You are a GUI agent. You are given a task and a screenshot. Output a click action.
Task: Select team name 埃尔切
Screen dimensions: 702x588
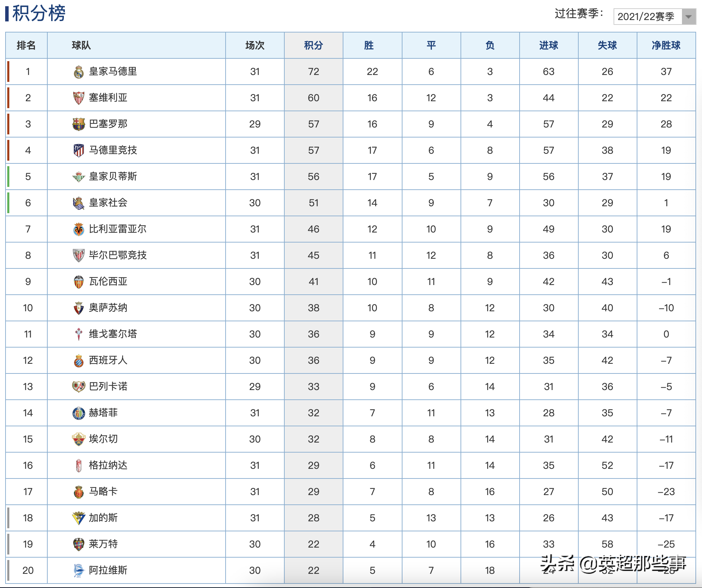103,439
